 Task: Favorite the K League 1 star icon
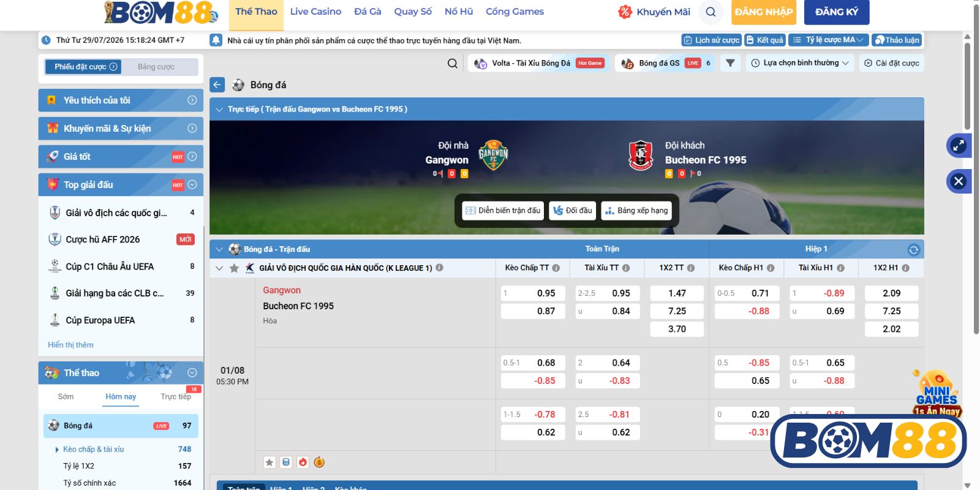point(234,268)
